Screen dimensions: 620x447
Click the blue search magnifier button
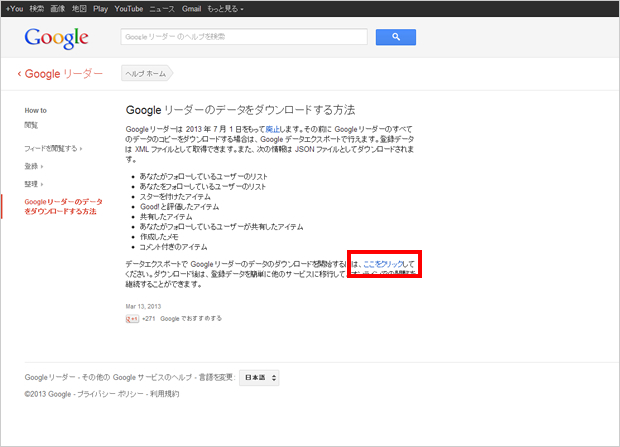[x=395, y=37]
